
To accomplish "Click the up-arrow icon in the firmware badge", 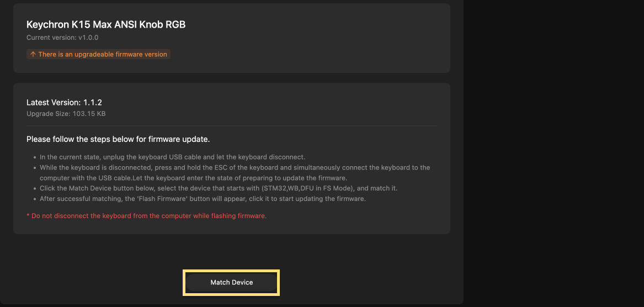I will click(33, 55).
